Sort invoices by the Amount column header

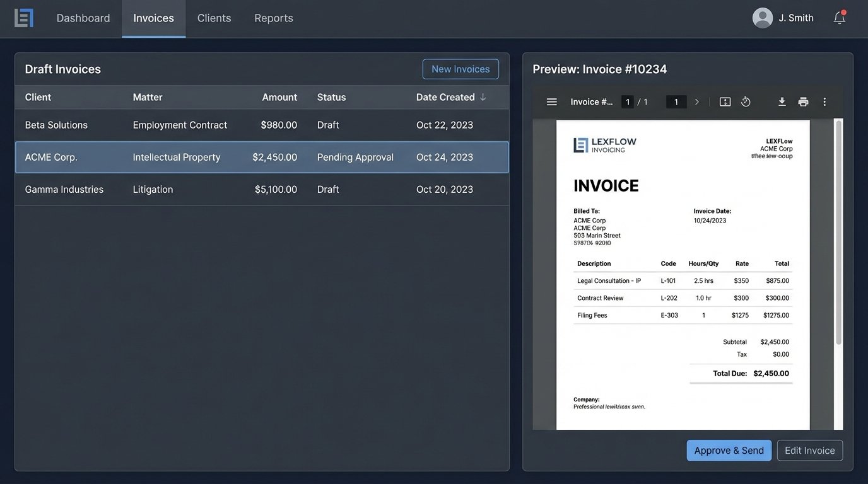coord(279,96)
